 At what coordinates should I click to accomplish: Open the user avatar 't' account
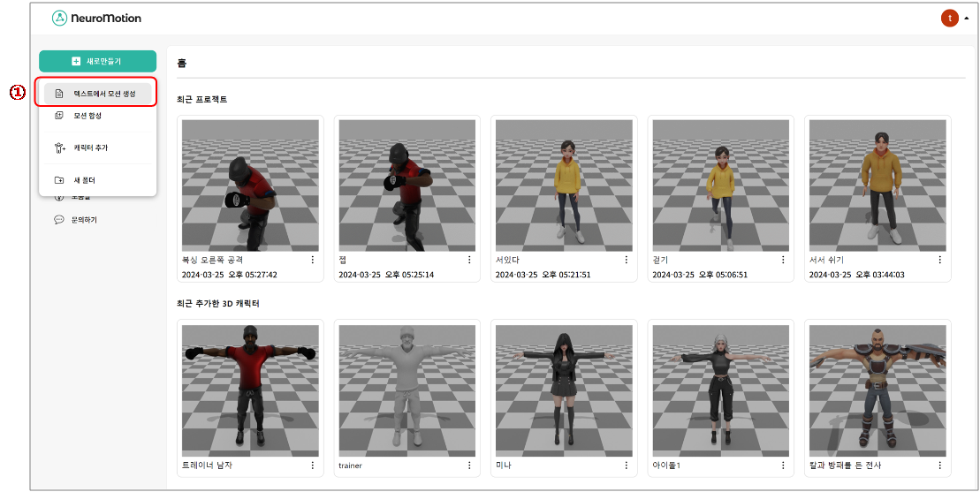[949, 18]
